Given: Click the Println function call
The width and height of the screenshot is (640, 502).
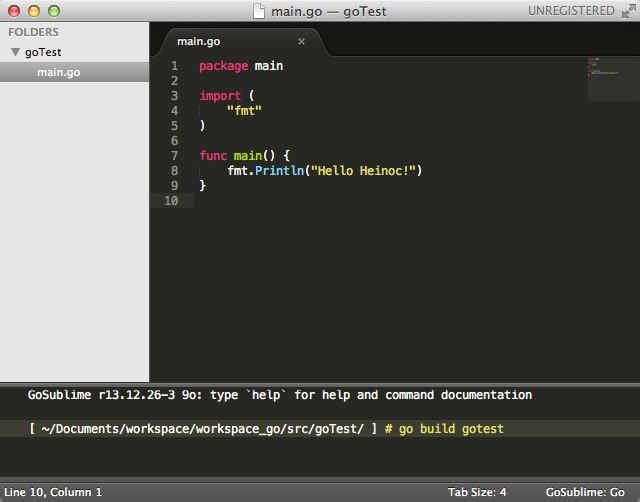Looking at the screenshot, I should click(x=277, y=171).
